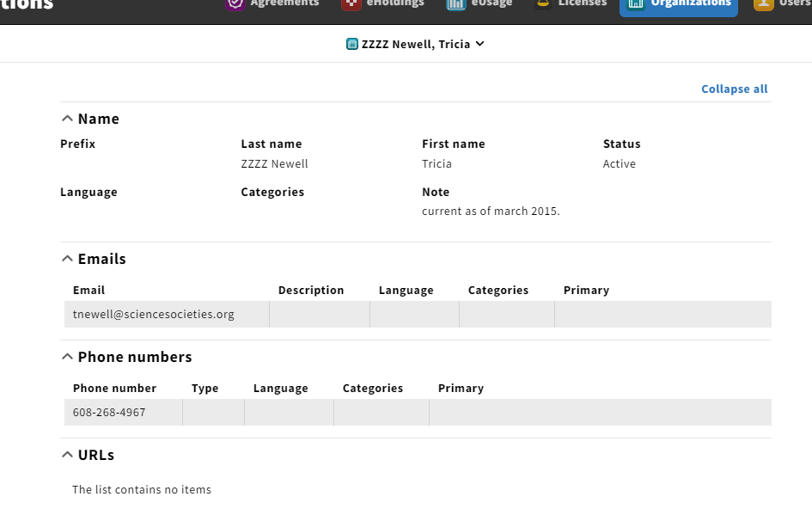Click the last name value ZZZZ Newell
The image size is (812, 515).
tap(274, 163)
